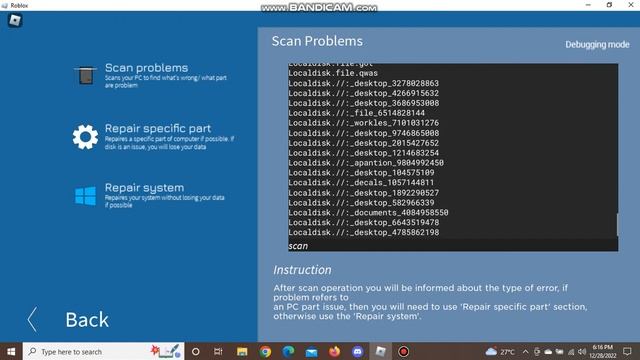Select line ending decals_1057144811
The width and height of the screenshot is (640, 360).
click(x=361, y=182)
